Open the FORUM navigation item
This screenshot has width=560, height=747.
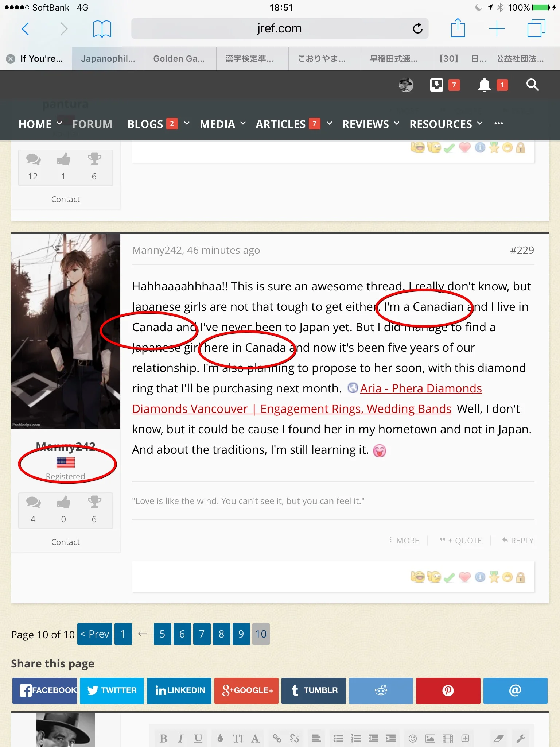(x=92, y=124)
